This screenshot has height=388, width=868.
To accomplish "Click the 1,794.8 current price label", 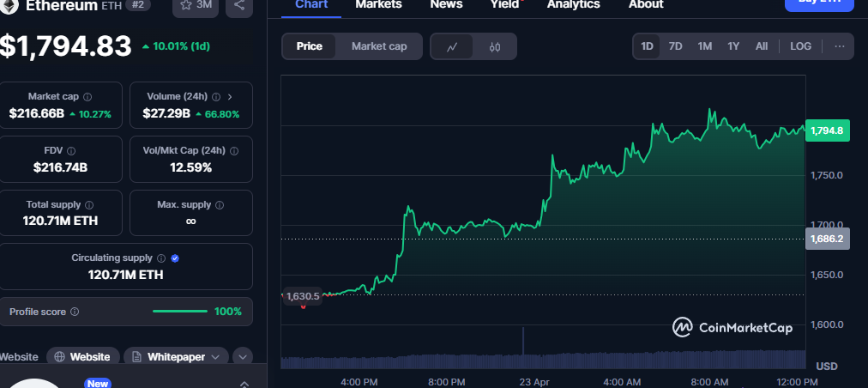I will [x=827, y=130].
